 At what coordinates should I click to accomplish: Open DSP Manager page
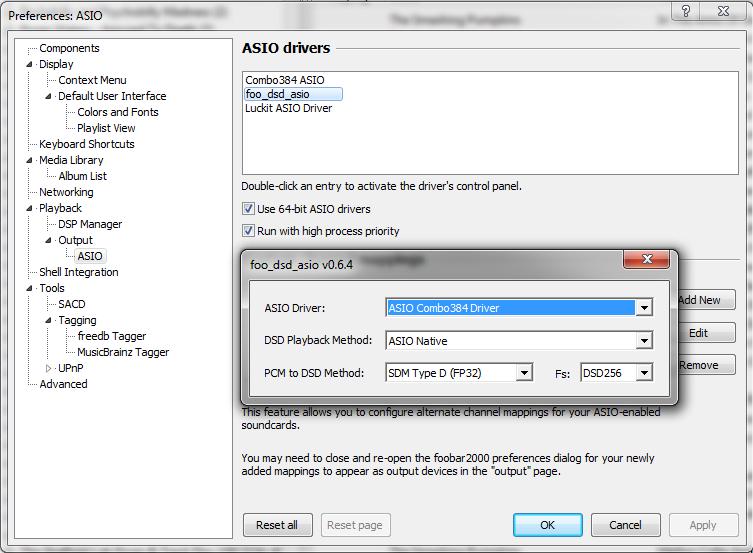pyautogui.click(x=90, y=224)
